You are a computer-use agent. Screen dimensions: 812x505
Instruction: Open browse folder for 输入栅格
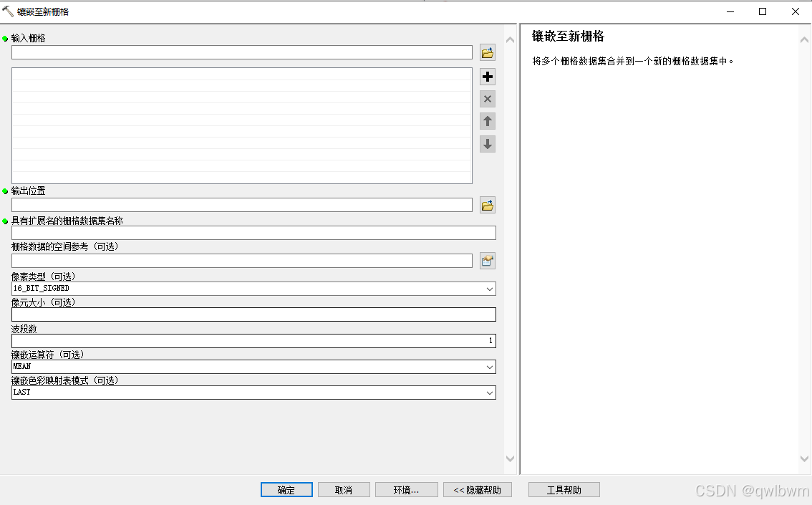(488, 52)
